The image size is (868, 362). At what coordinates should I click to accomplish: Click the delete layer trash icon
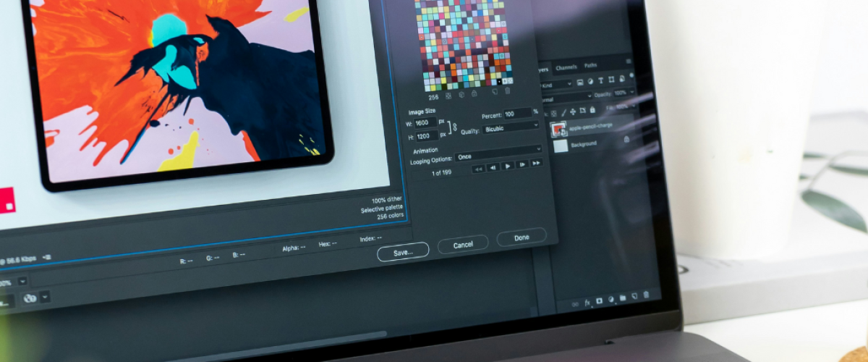(x=646, y=294)
